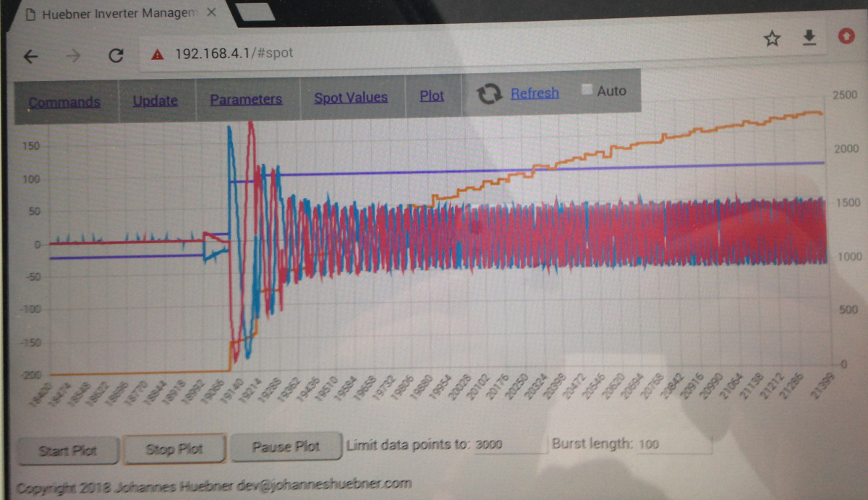Click the browser forward arrow
This screenshot has width=868, height=500.
72,57
